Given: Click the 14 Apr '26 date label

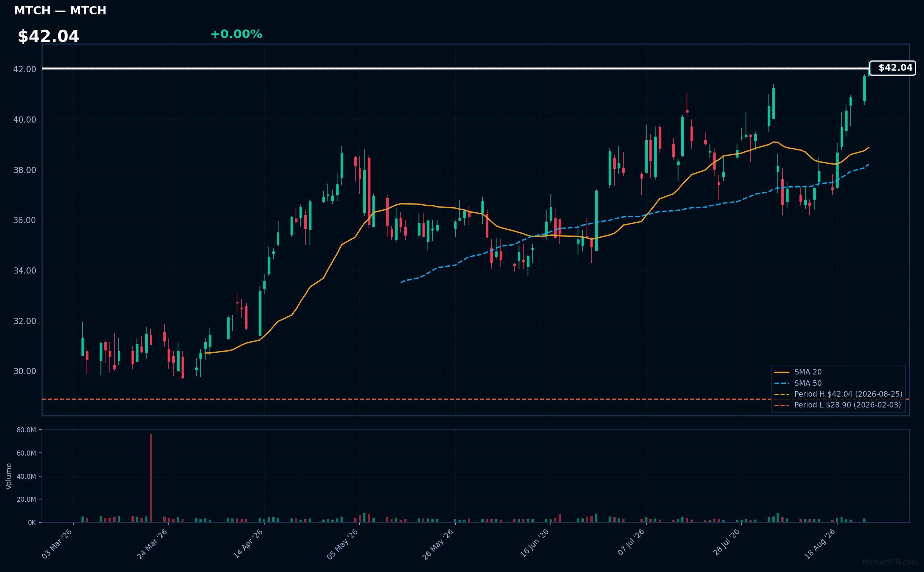Looking at the screenshot, I should [248, 544].
